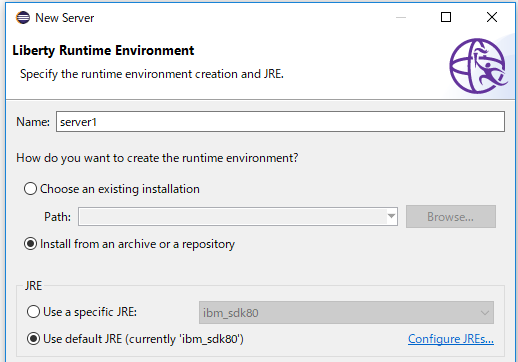Click the Liberty Runtime Environment heading
Image resolution: width=518 pixels, height=362 pixels.
(103, 51)
